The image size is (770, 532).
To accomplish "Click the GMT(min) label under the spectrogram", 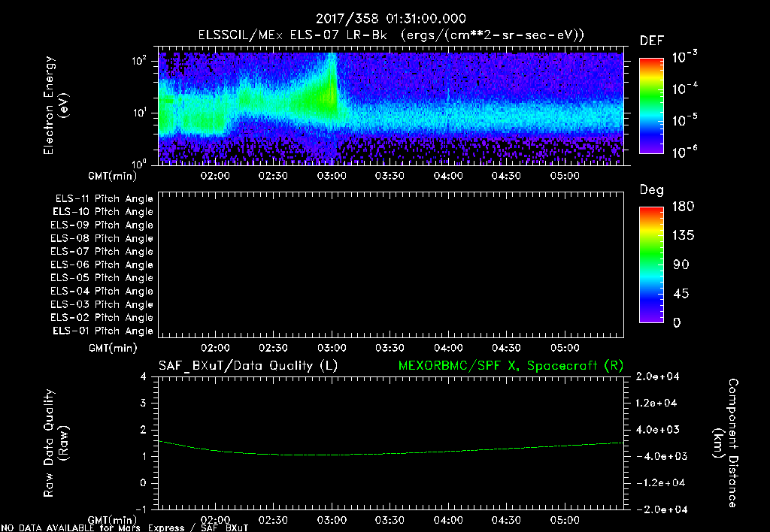I will tap(113, 176).
